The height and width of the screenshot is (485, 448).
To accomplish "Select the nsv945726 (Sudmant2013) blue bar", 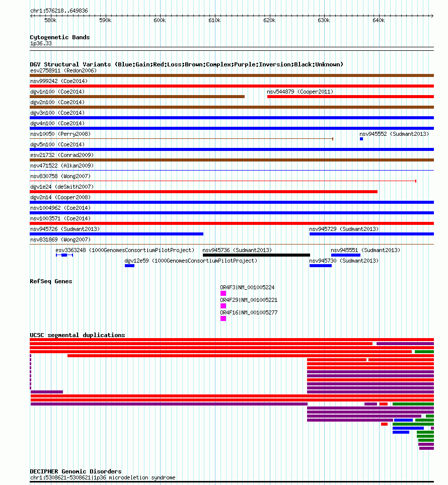I will click(x=117, y=234).
